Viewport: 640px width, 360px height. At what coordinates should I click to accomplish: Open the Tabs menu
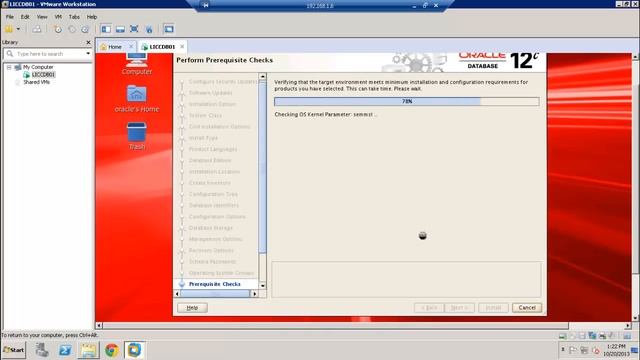(x=74, y=17)
